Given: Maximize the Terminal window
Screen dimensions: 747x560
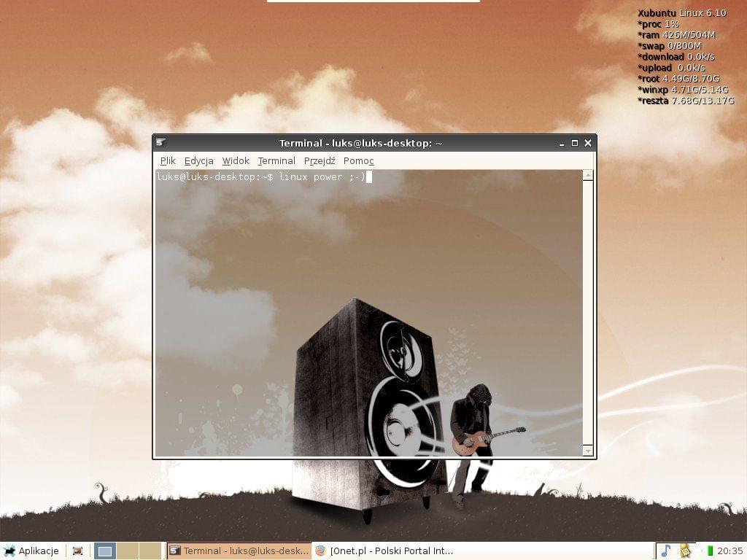Looking at the screenshot, I should 575,143.
